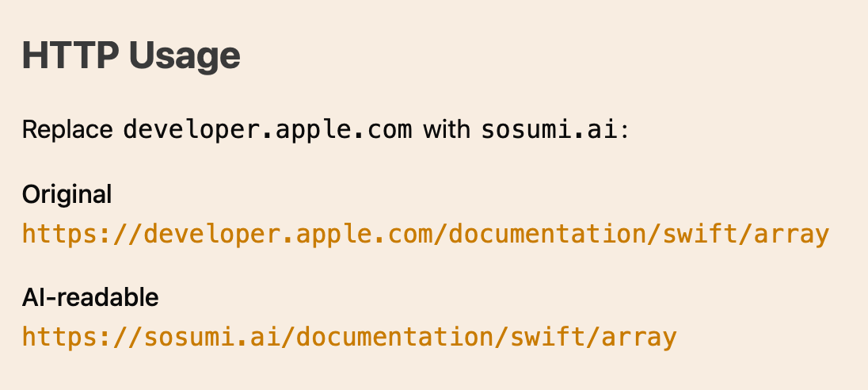Select the "AI-readable" label text
Screen dimensions: 868x390
click(x=90, y=298)
